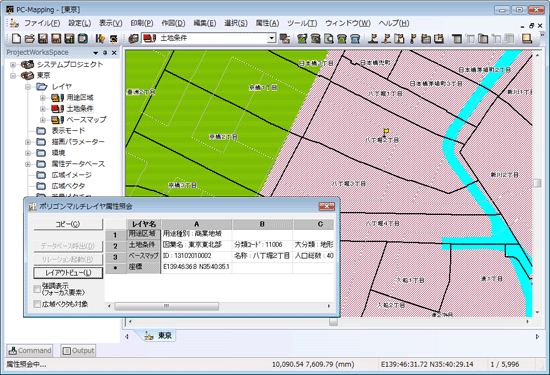Click the layer stack icon beside the layer combo box
550x375 pixels.
(x=134, y=38)
